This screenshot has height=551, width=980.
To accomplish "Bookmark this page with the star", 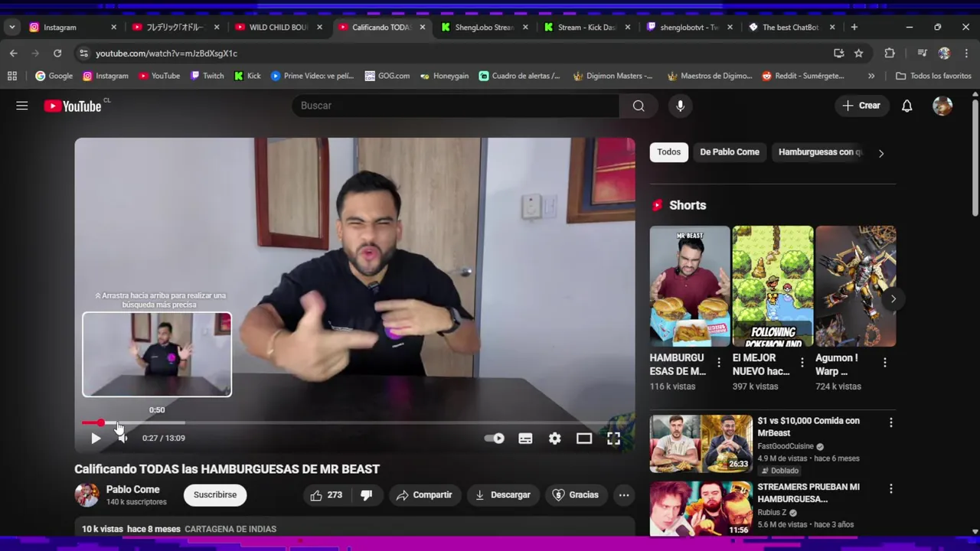I will (858, 53).
